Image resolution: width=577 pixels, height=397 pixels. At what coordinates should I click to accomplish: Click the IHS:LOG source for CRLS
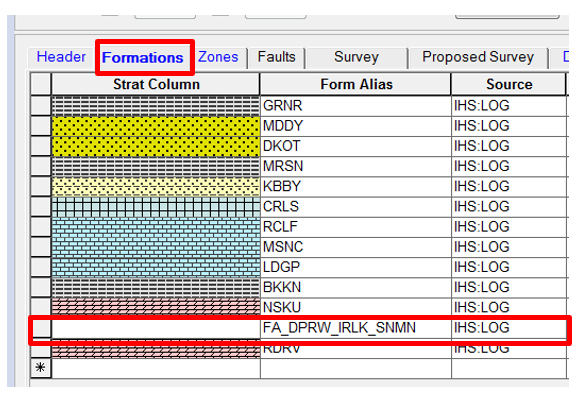[x=509, y=207]
